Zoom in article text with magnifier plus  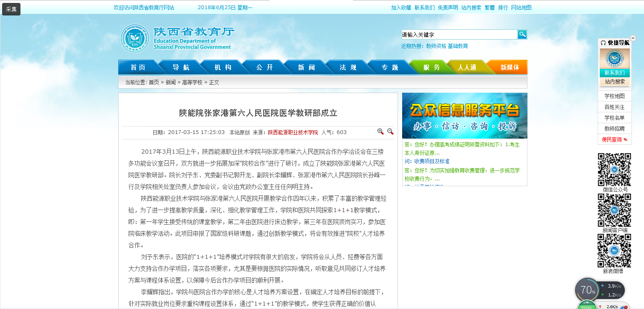[380, 132]
